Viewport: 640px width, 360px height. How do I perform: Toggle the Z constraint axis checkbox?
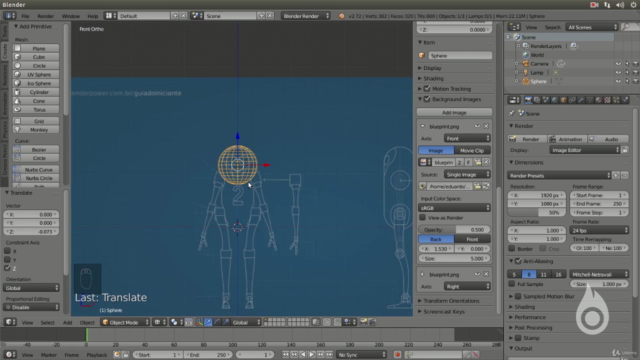pos(7,268)
